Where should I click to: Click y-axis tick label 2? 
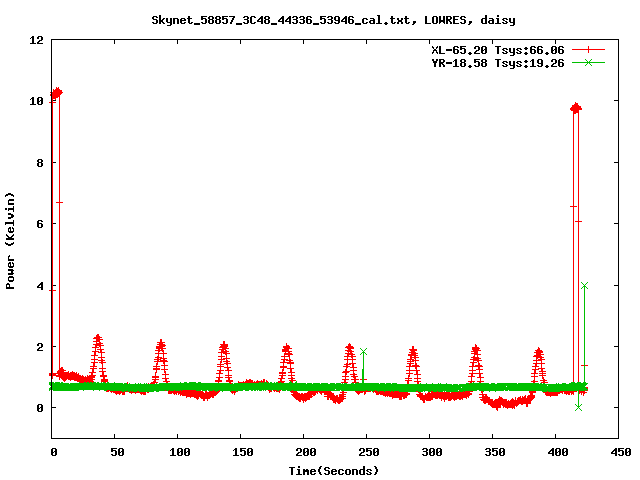point(40,347)
